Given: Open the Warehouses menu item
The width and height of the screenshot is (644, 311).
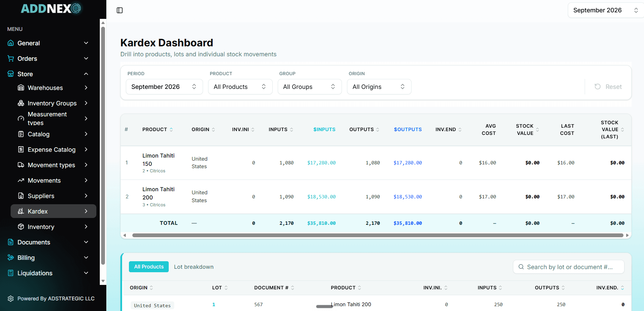Looking at the screenshot, I should click(x=53, y=88).
